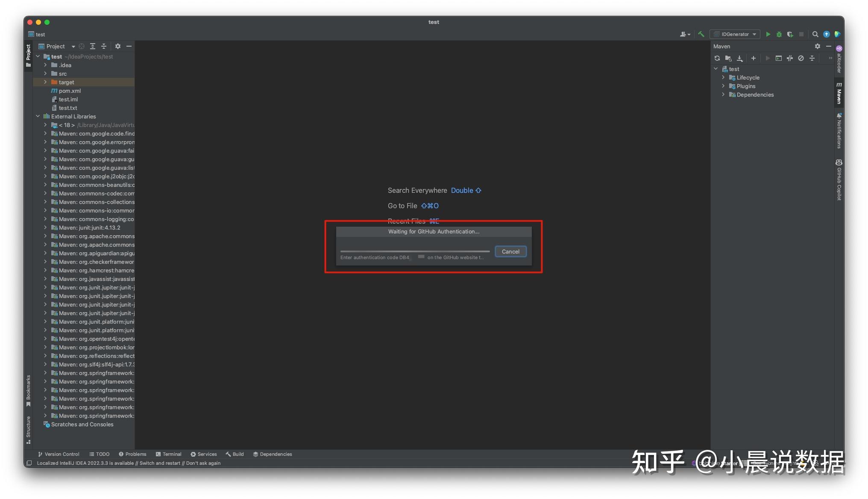
Task: Select opened file locator icon in Project panel
Action: (82, 46)
